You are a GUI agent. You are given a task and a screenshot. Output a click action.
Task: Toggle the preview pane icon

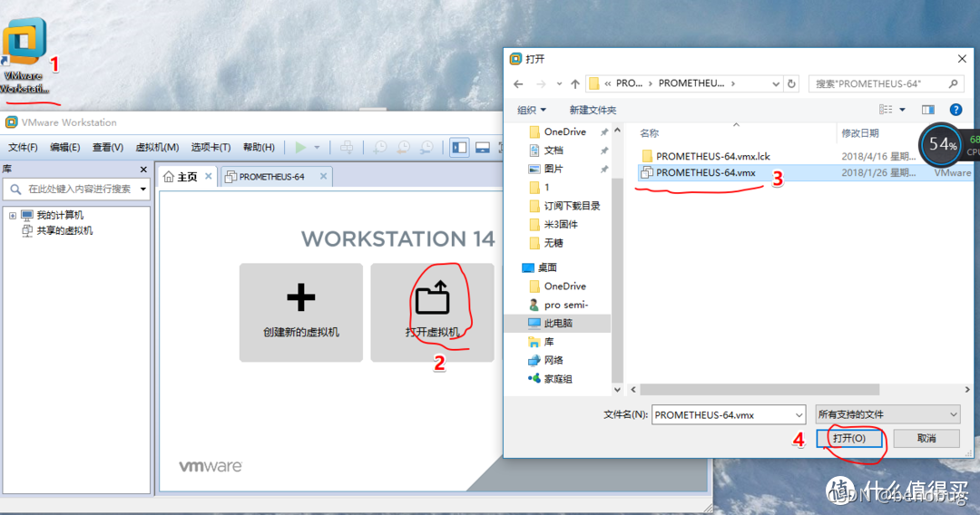tap(928, 110)
